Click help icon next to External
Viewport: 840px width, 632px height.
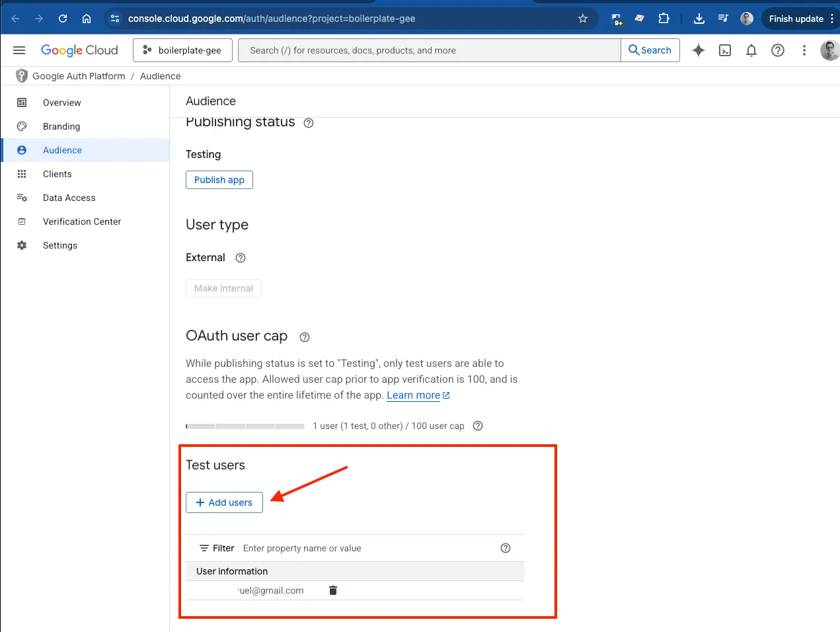tap(241, 258)
